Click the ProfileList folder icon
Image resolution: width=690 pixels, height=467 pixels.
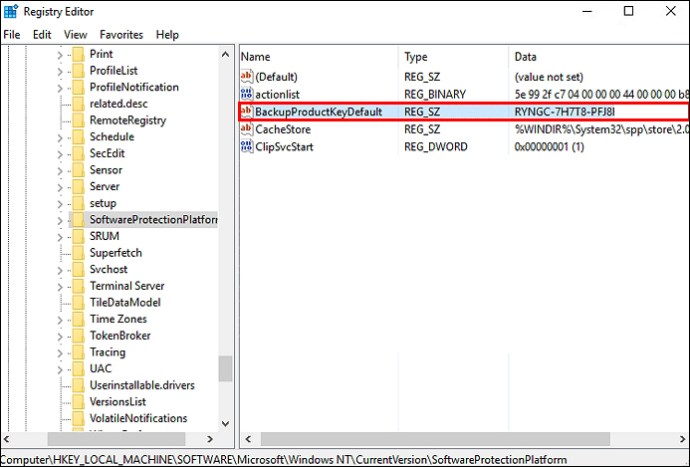(78, 71)
